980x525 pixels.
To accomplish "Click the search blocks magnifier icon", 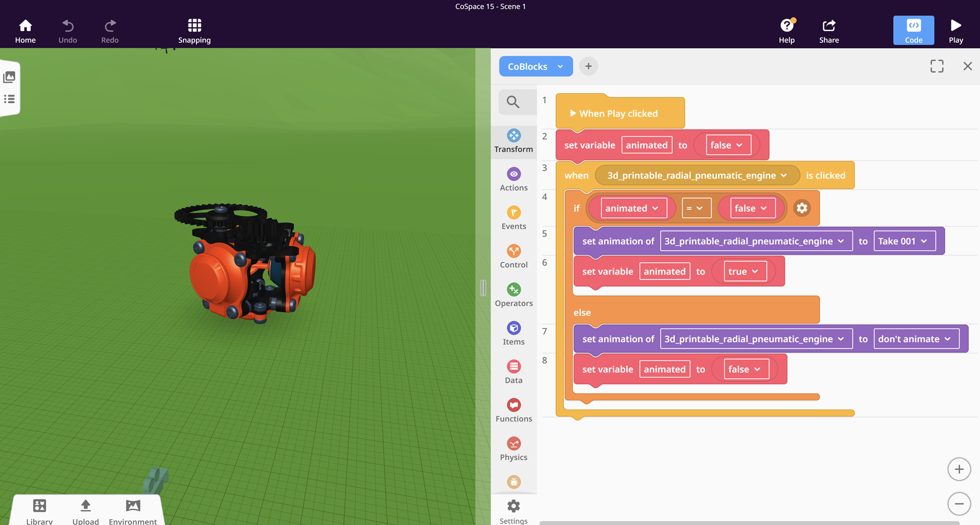I will pyautogui.click(x=513, y=102).
